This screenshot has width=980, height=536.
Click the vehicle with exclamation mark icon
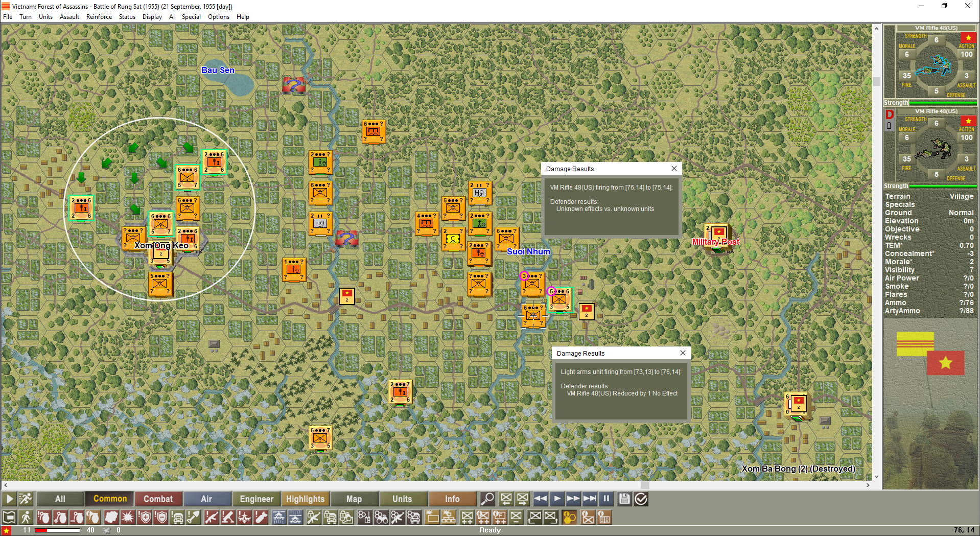tap(177, 518)
